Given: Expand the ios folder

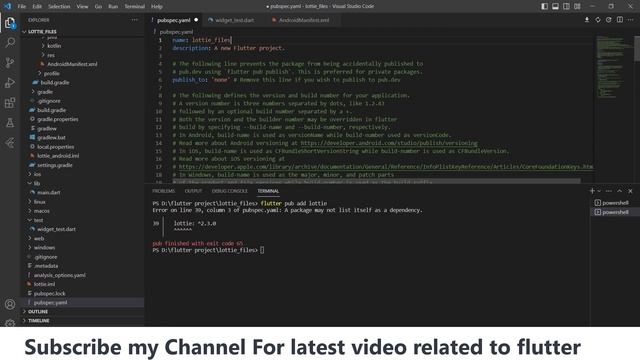Looking at the screenshot, I should coord(38,174).
